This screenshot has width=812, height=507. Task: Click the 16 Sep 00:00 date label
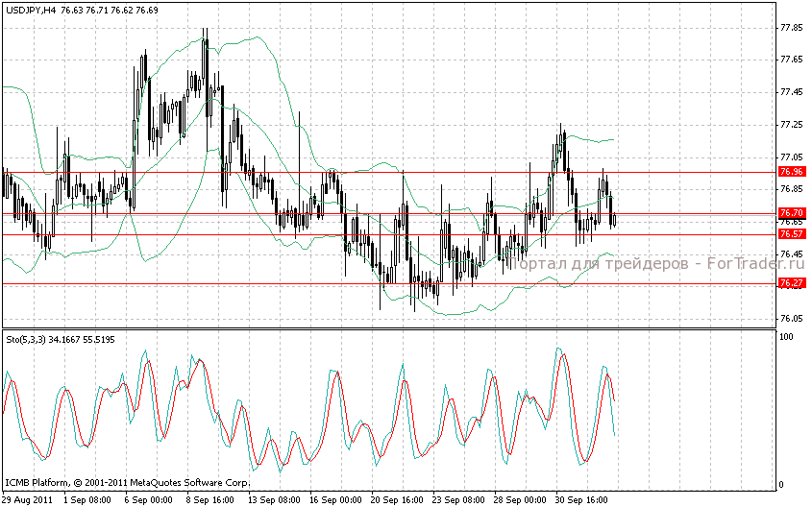pos(335,499)
